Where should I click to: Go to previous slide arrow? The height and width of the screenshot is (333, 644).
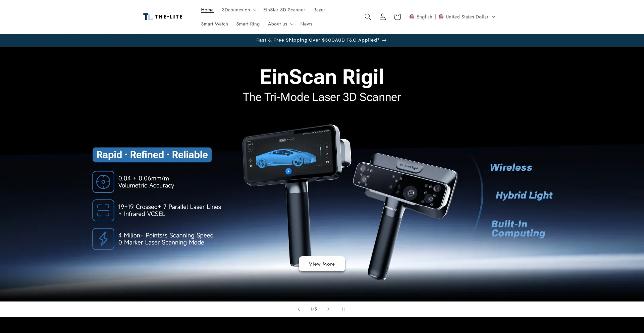tap(299, 309)
